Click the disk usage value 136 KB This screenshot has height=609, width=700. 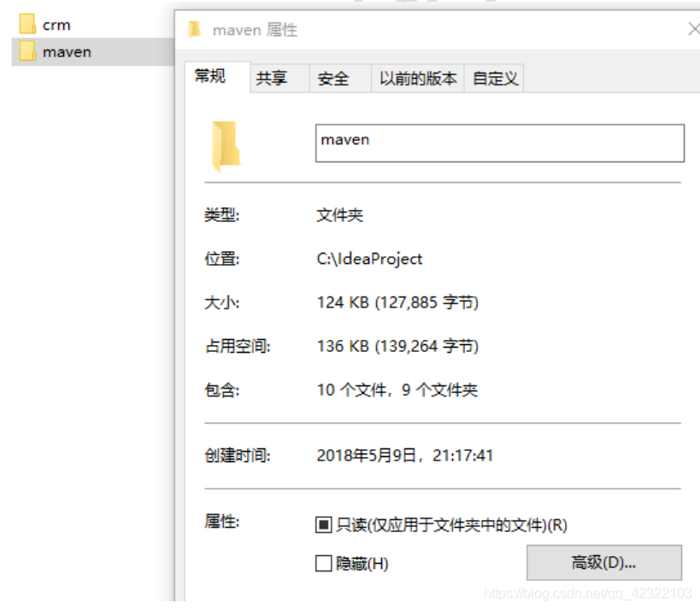397,346
